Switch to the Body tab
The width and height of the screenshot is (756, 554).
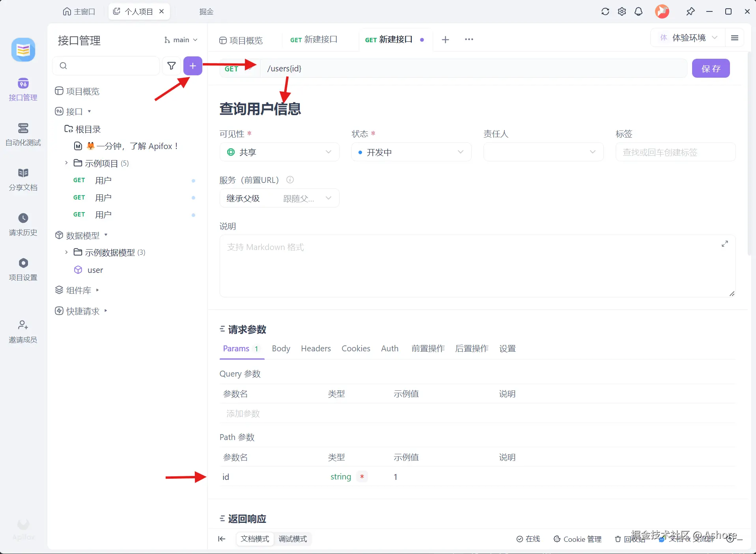click(281, 349)
